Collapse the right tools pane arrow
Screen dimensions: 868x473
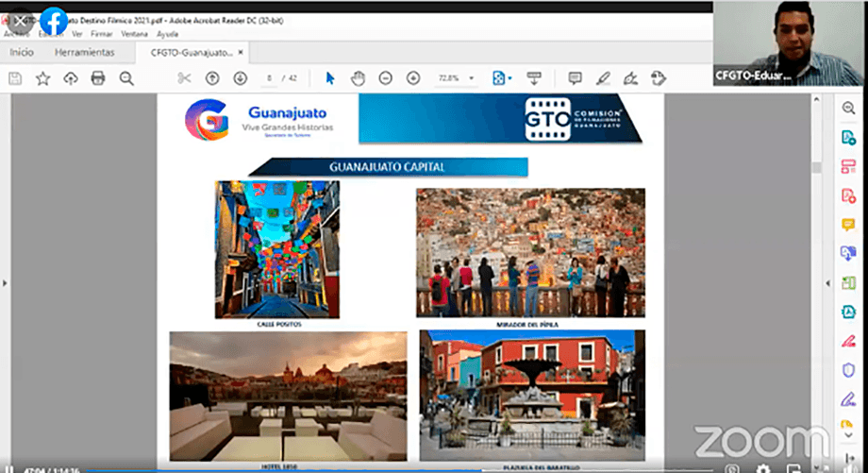coord(827,282)
